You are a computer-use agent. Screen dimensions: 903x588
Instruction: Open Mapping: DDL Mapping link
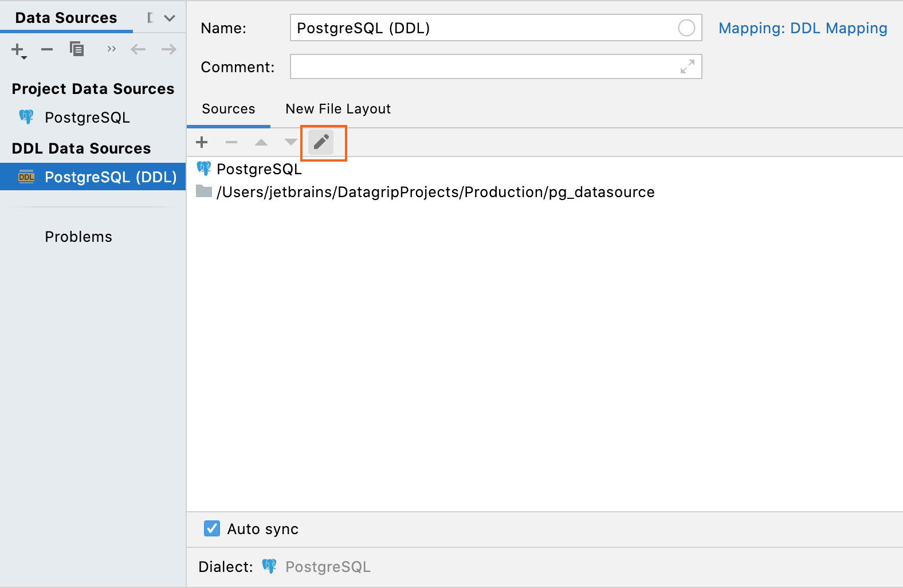[803, 28]
